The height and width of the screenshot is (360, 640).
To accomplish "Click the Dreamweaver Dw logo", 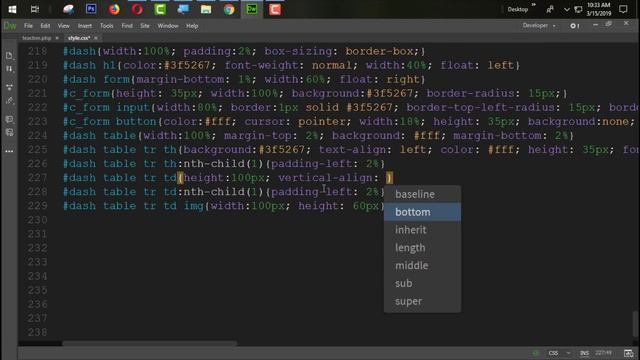I will point(10,26).
